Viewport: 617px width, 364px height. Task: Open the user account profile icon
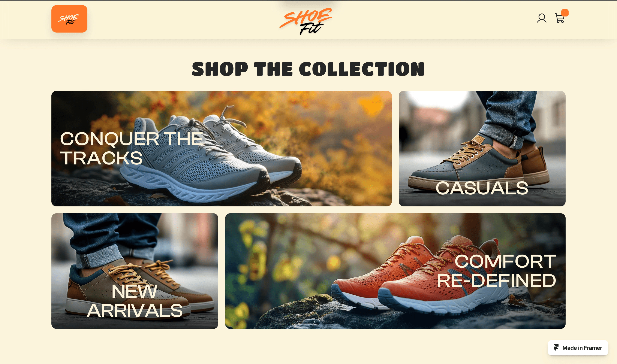click(x=542, y=18)
